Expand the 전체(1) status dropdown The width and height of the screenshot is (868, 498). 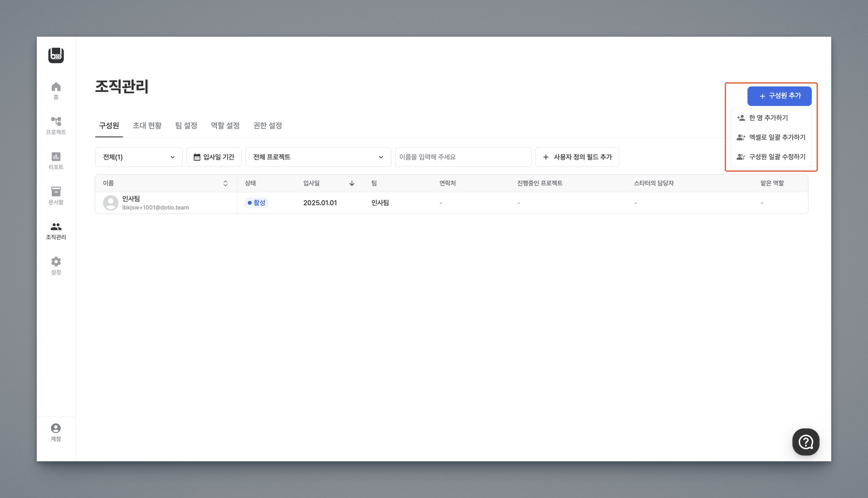click(139, 157)
